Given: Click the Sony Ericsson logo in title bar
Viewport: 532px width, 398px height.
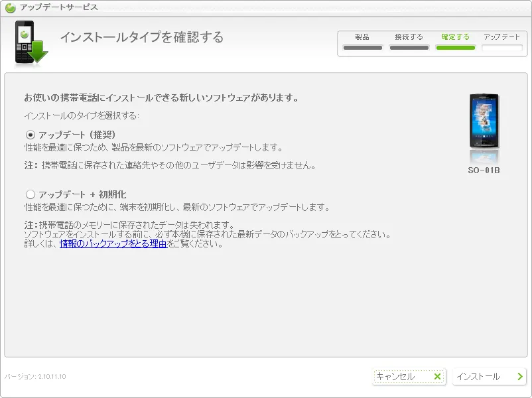Looking at the screenshot, I should click(11, 8).
